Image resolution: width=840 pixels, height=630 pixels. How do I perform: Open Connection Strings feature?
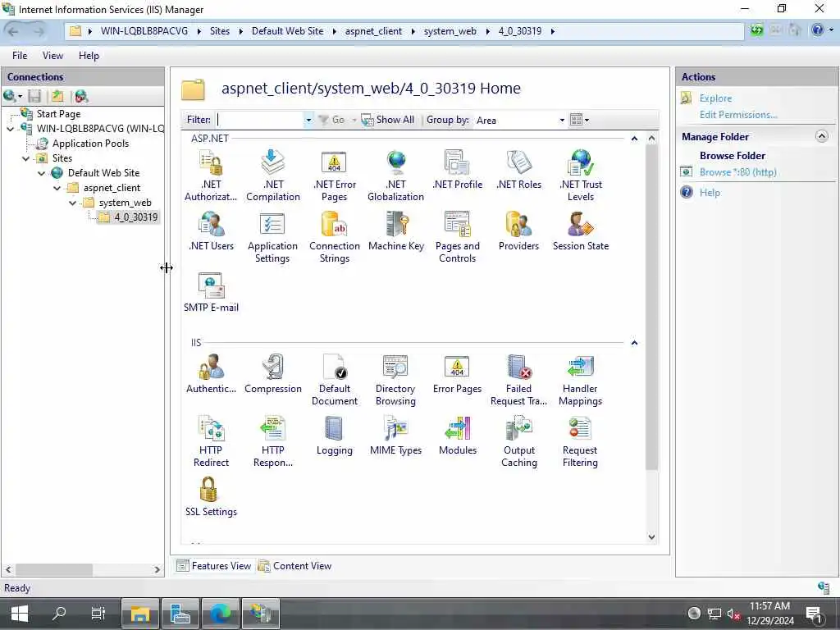click(x=335, y=237)
